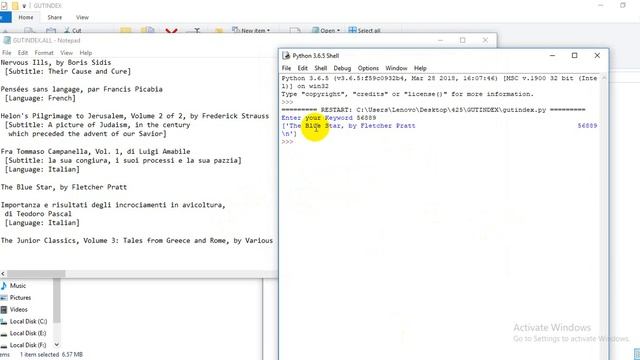Click 'Fra Tommaso Campanella' line in Notepad
Viewport: 640px width, 360px height.
coord(95,151)
